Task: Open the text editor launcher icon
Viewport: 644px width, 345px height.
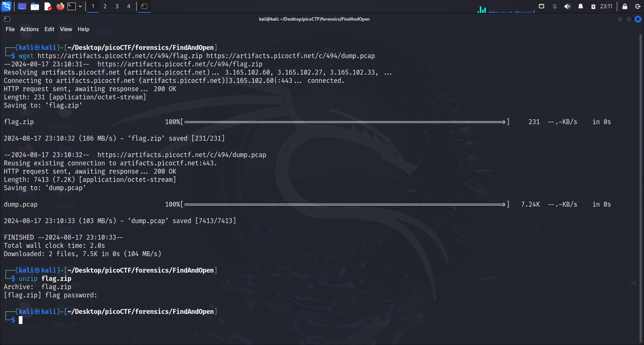Action: click(x=48, y=6)
